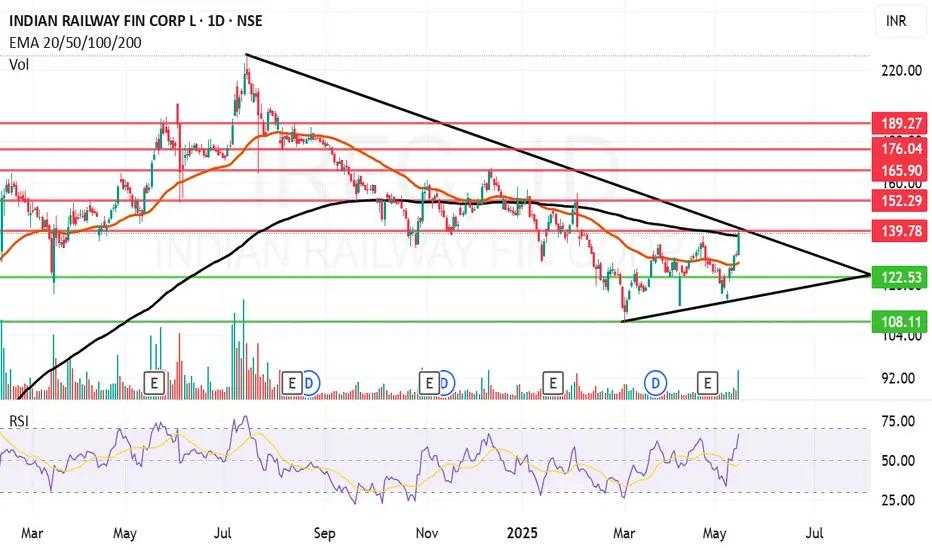The image size is (932, 550).
Task: Click the Jul label at far right of time axis
Action: [814, 533]
